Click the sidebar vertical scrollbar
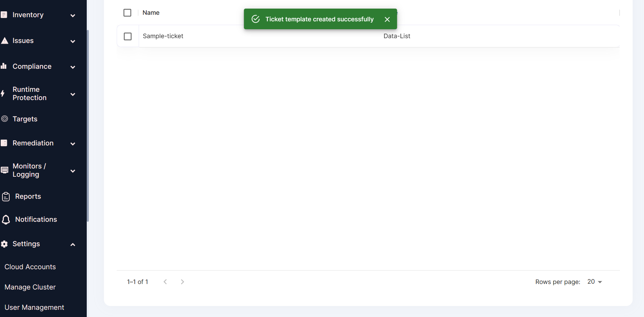 [x=88, y=125]
